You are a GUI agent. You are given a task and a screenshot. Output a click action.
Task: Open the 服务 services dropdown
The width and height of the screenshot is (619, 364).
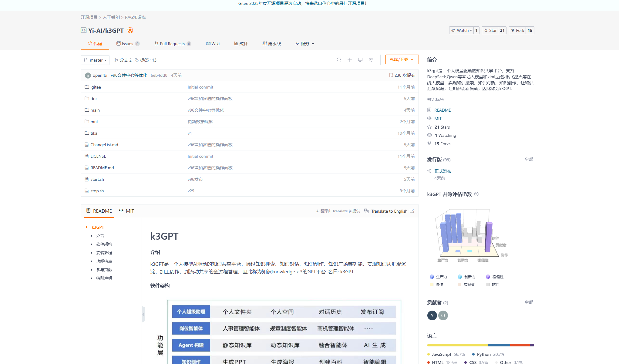click(x=304, y=43)
